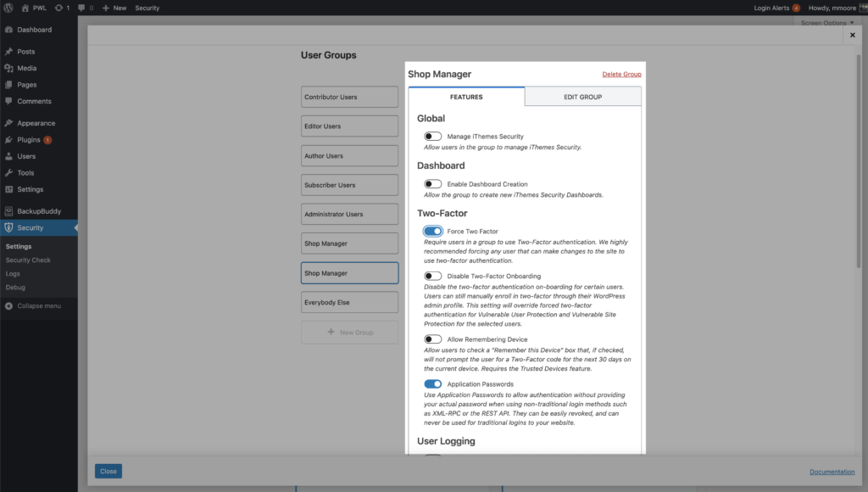The height and width of the screenshot is (492, 868).
Task: Open the comments bubble icon in admin bar
Action: pos(81,8)
